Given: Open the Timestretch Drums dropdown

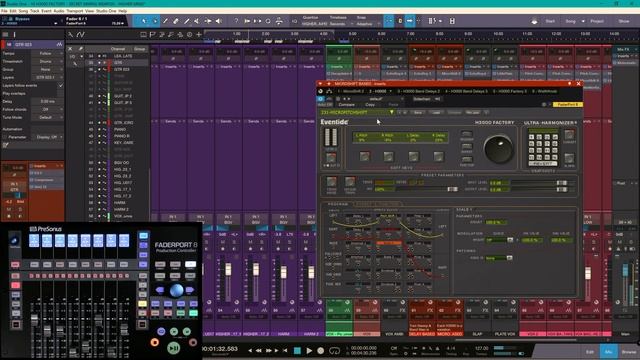Looking at the screenshot, I should point(47,61).
